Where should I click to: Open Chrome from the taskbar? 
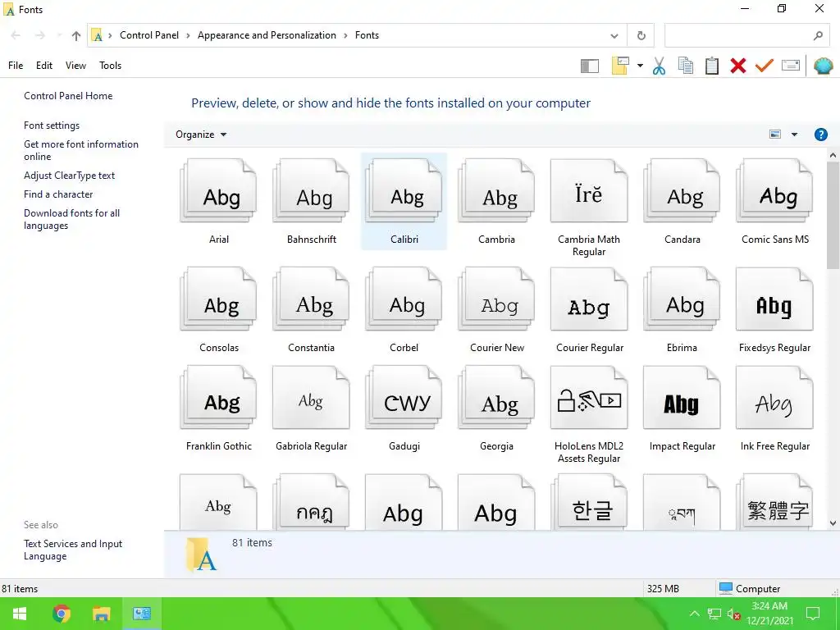(x=61, y=614)
